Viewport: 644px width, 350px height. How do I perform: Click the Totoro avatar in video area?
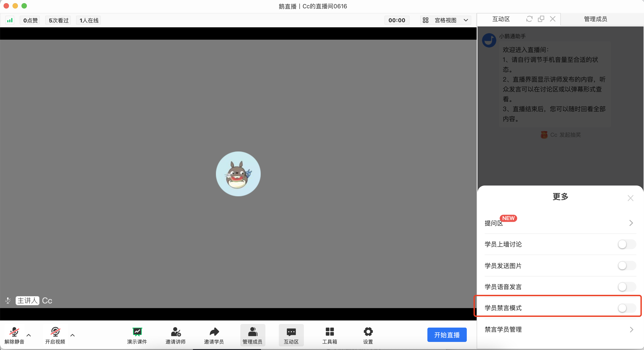pos(238,174)
